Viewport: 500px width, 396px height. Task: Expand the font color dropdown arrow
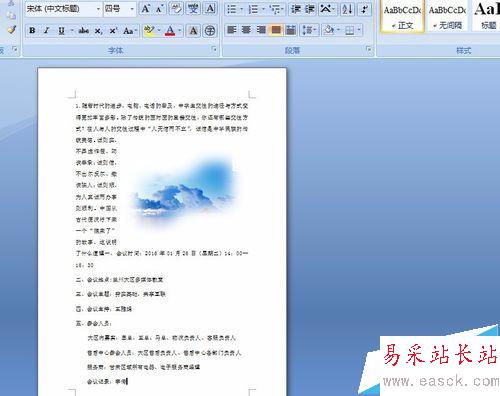(180, 31)
